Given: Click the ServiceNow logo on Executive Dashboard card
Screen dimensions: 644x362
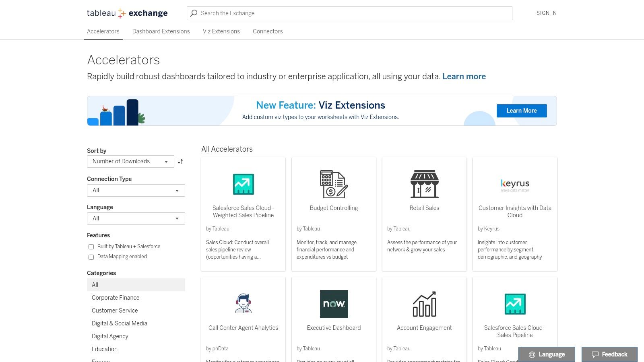Looking at the screenshot, I should pyautogui.click(x=334, y=304).
